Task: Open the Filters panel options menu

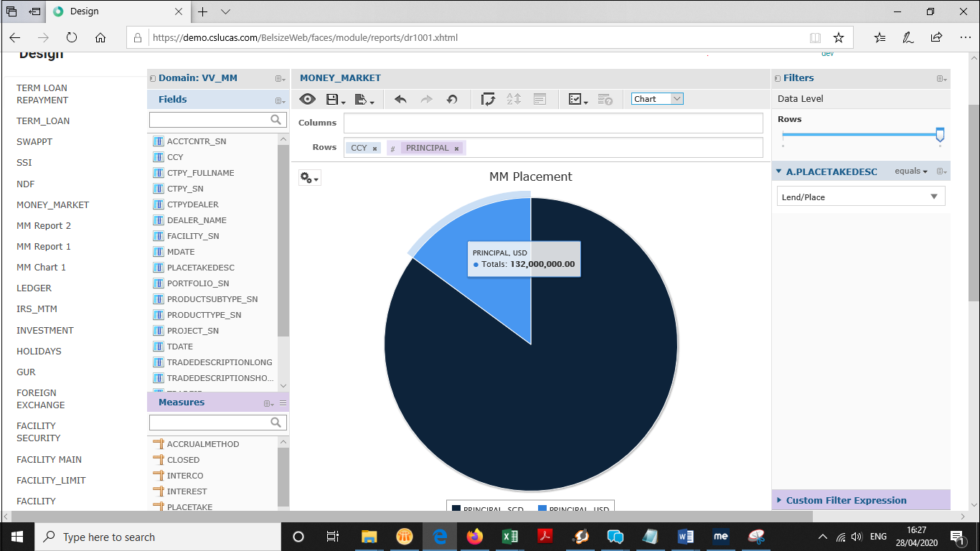Action: [x=941, y=78]
